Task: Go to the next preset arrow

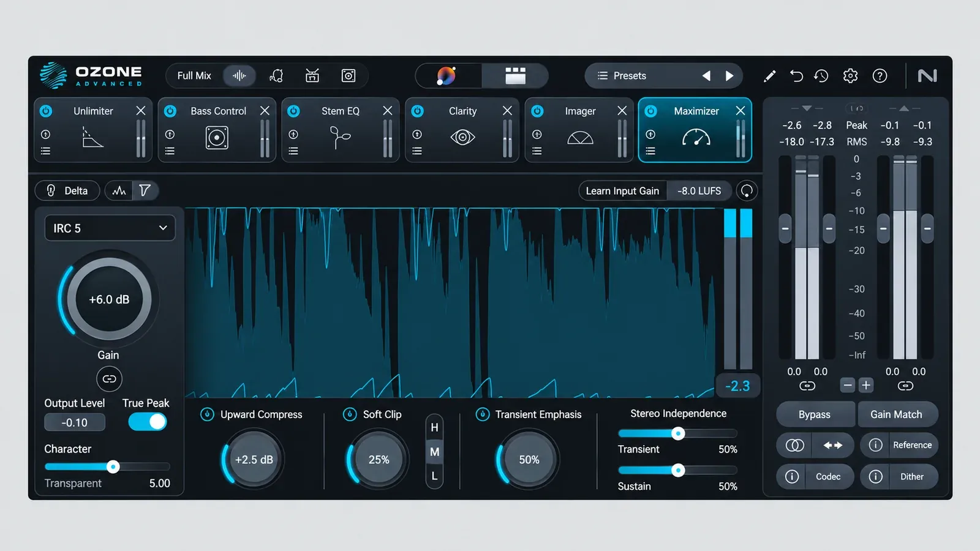Action: point(729,76)
